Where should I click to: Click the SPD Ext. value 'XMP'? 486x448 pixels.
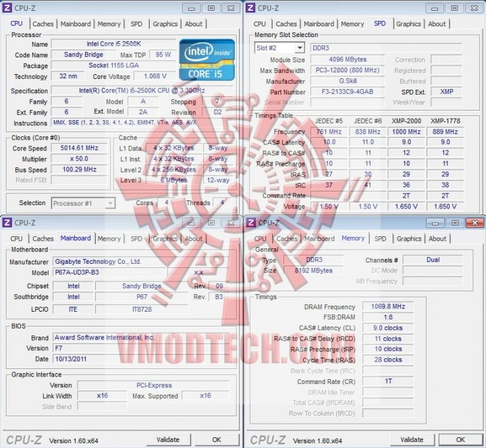pos(446,92)
